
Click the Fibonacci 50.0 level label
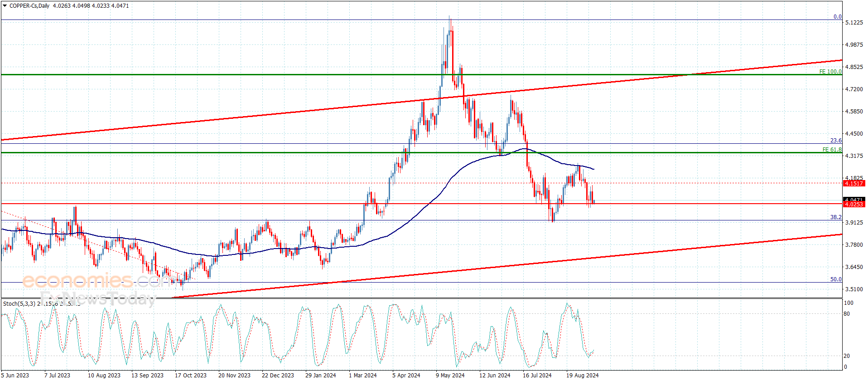point(836,279)
